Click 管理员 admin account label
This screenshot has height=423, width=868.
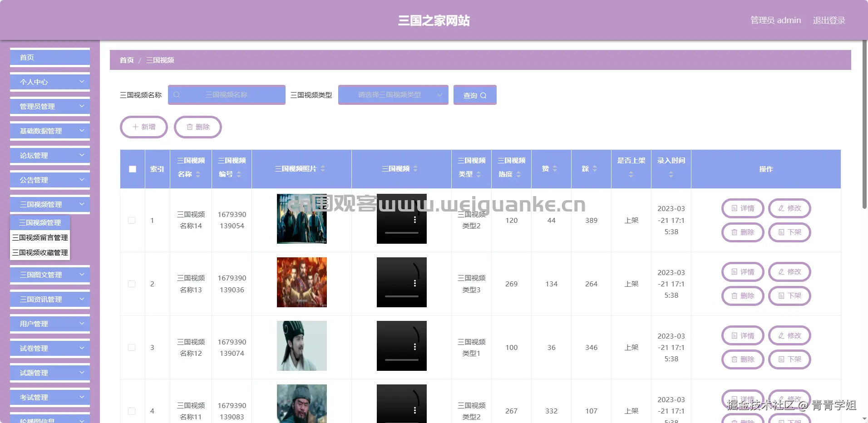coord(775,20)
